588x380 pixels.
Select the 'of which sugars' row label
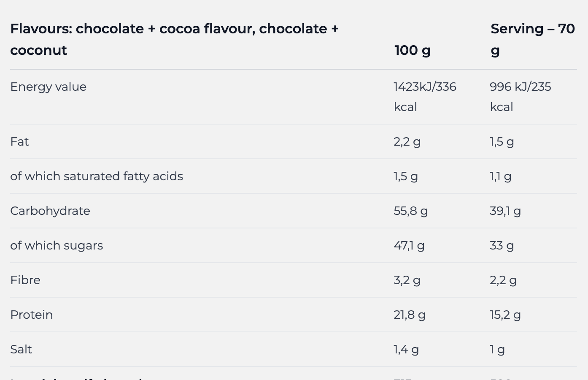pyautogui.click(x=57, y=245)
